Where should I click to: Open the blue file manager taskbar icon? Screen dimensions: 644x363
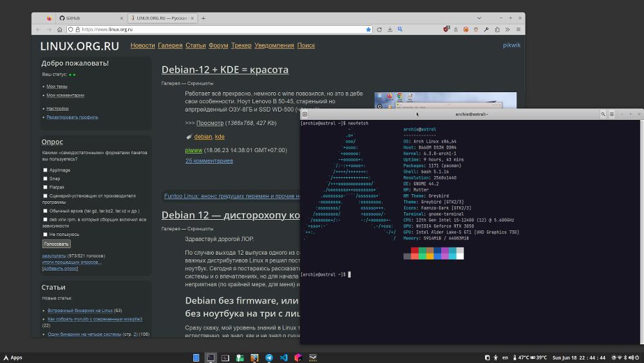tap(196, 358)
